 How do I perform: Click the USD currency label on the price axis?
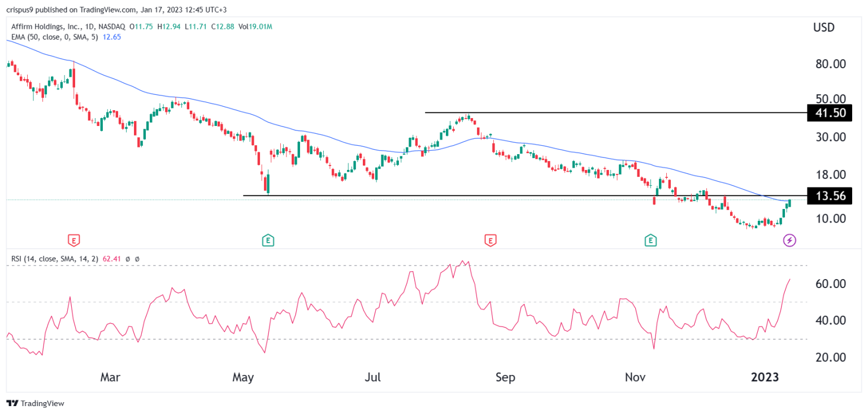tap(824, 27)
